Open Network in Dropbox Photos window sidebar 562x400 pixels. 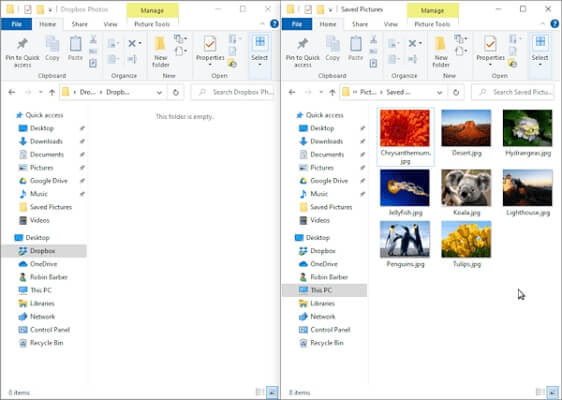click(38, 317)
